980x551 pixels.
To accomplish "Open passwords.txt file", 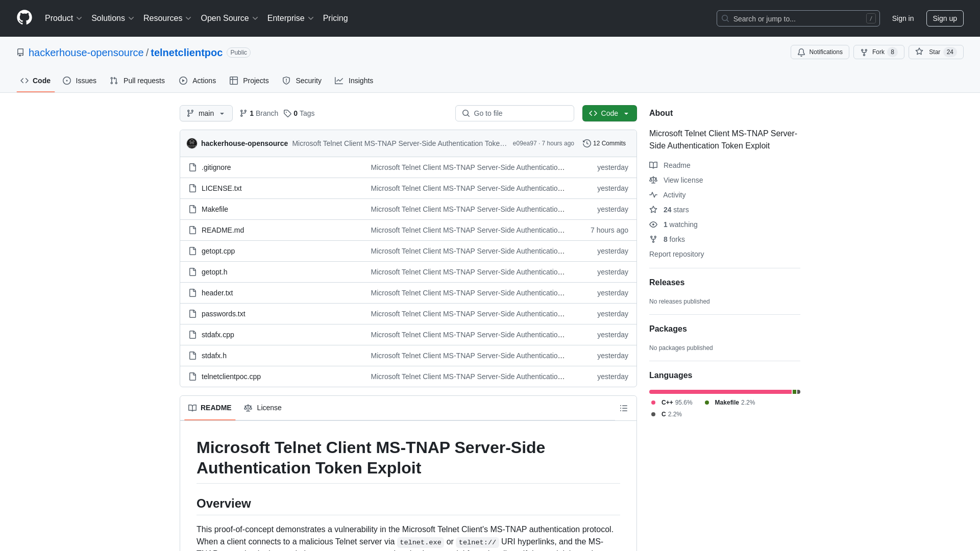I will [x=223, y=314].
